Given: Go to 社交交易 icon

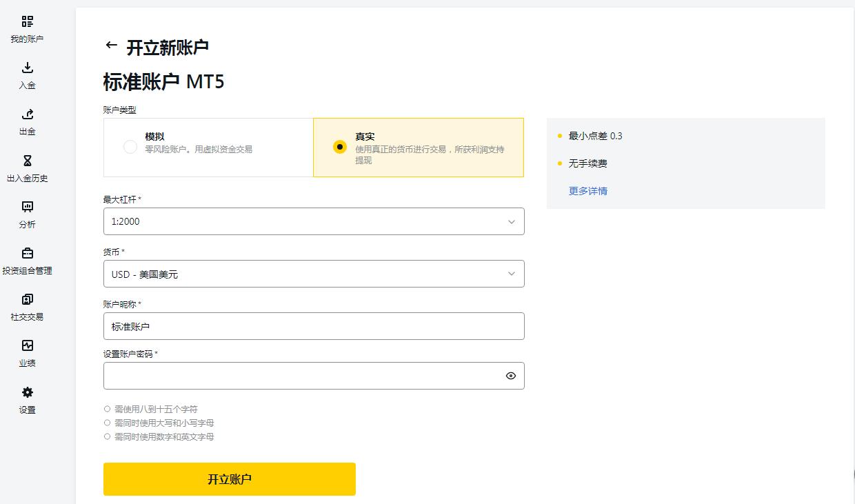Looking at the screenshot, I should tap(27, 299).
